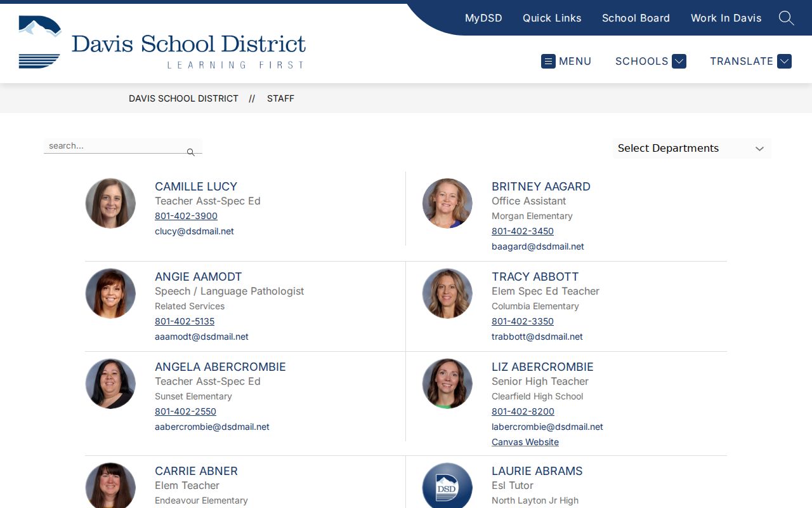Click the Davis School District logo
Screen dimensions: 812x508
click(162, 43)
